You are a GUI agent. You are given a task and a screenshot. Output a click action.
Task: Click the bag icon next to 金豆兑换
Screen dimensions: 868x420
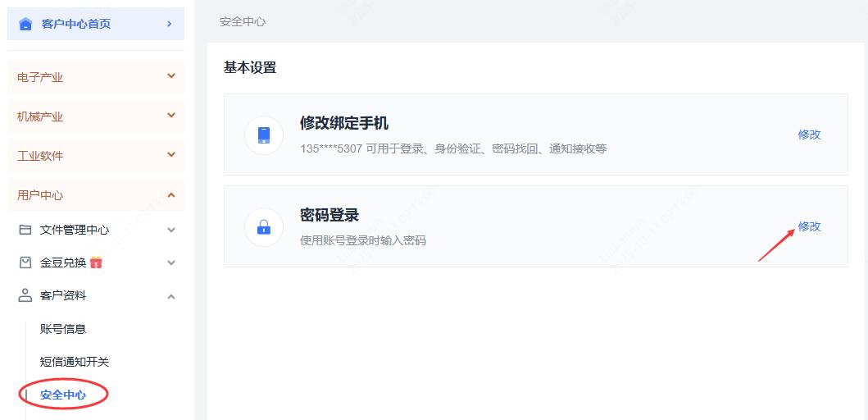coord(25,262)
